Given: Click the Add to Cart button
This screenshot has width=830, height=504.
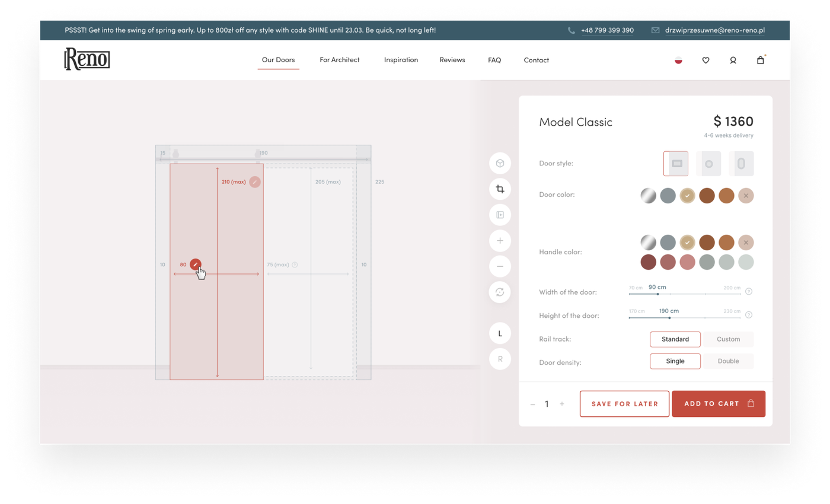Looking at the screenshot, I should tap(718, 404).
